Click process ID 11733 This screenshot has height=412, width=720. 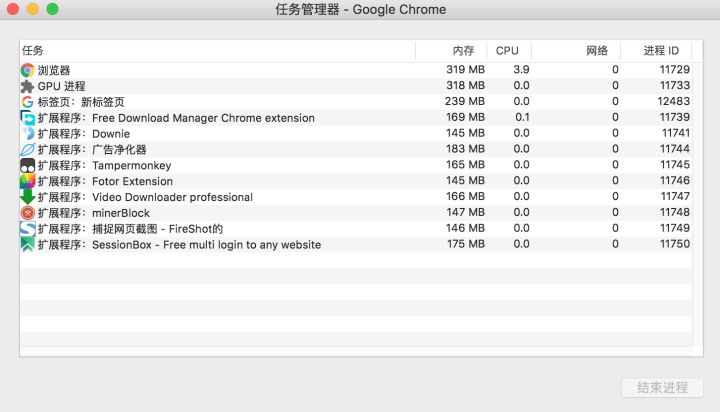tap(675, 85)
